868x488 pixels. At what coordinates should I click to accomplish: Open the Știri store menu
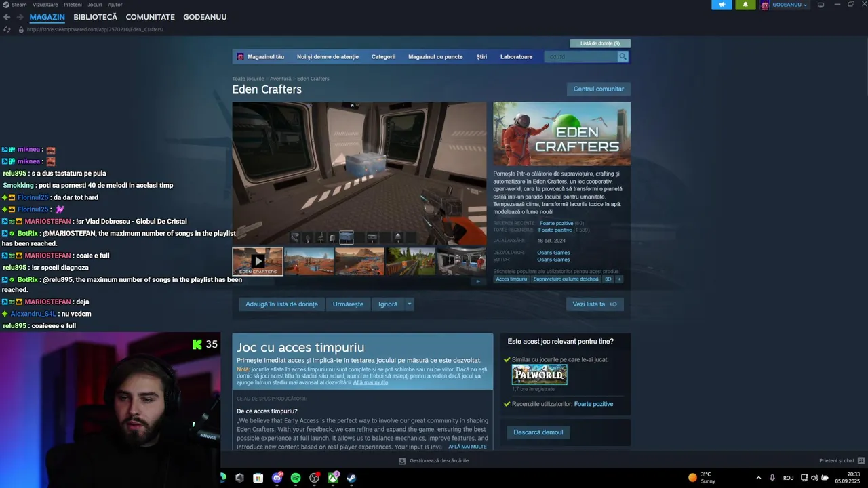tap(481, 56)
